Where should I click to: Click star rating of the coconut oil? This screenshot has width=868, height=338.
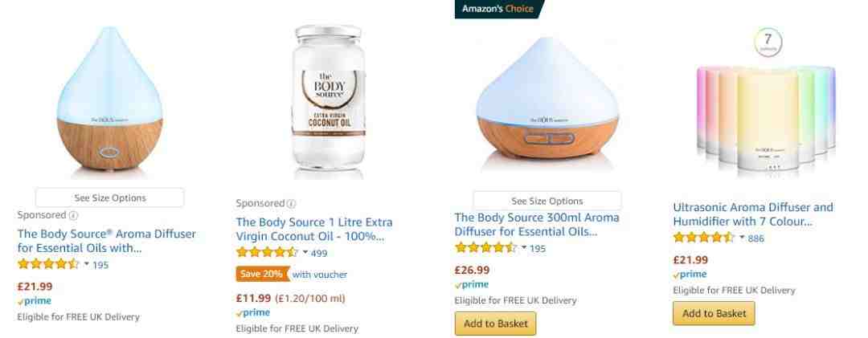[x=267, y=253]
